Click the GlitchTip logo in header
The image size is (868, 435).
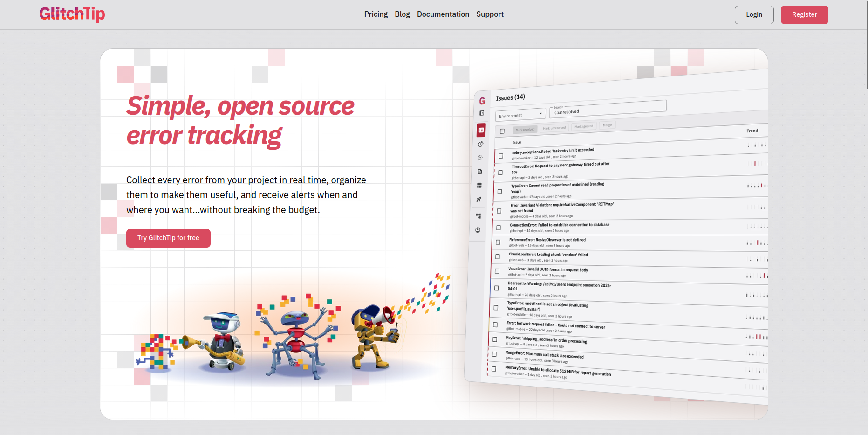pyautogui.click(x=72, y=14)
